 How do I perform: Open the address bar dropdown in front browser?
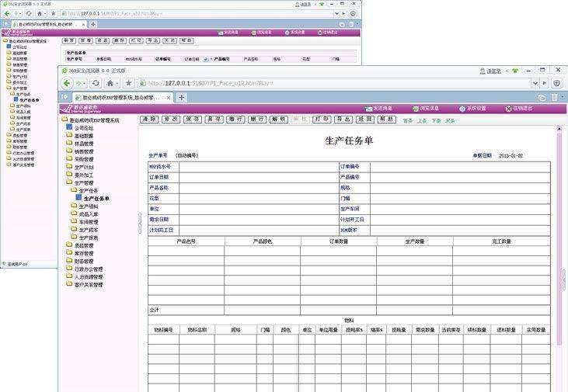[x=534, y=82]
